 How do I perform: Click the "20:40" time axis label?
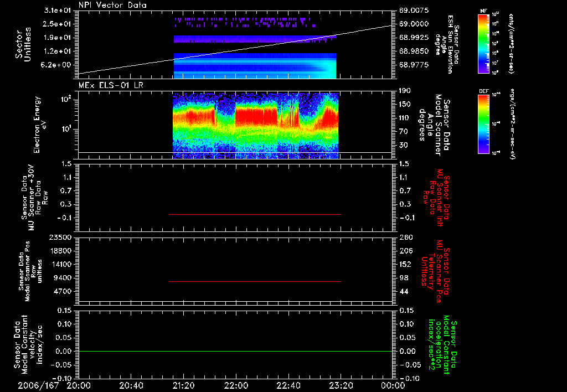(x=131, y=385)
